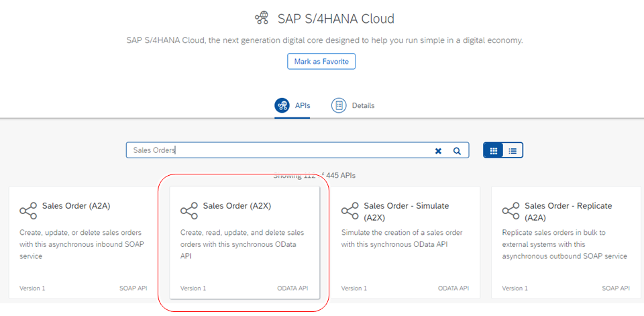Screen dimensions: 644x316
Task: Click the Sales Order - Replicate share icon
Action: (x=511, y=211)
